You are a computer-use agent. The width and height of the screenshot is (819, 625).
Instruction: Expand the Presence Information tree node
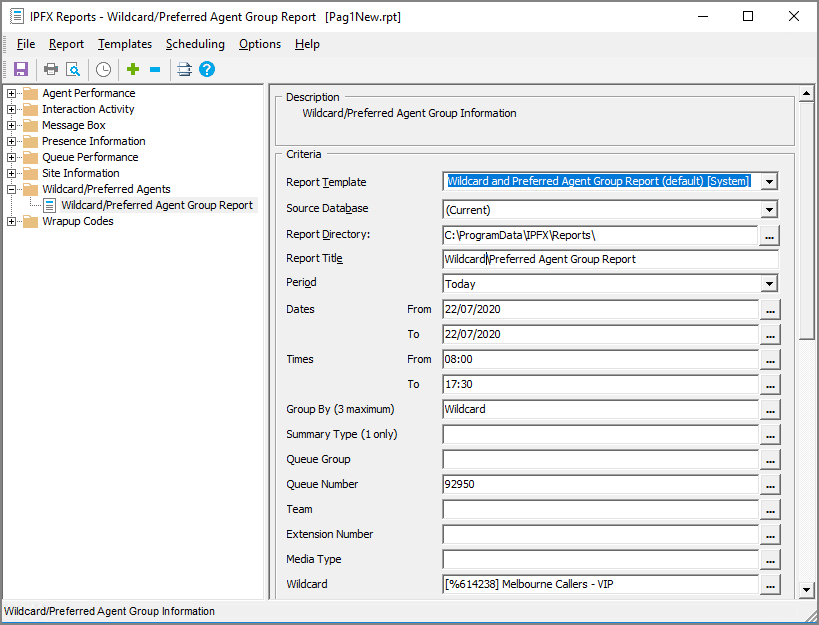pos(11,141)
